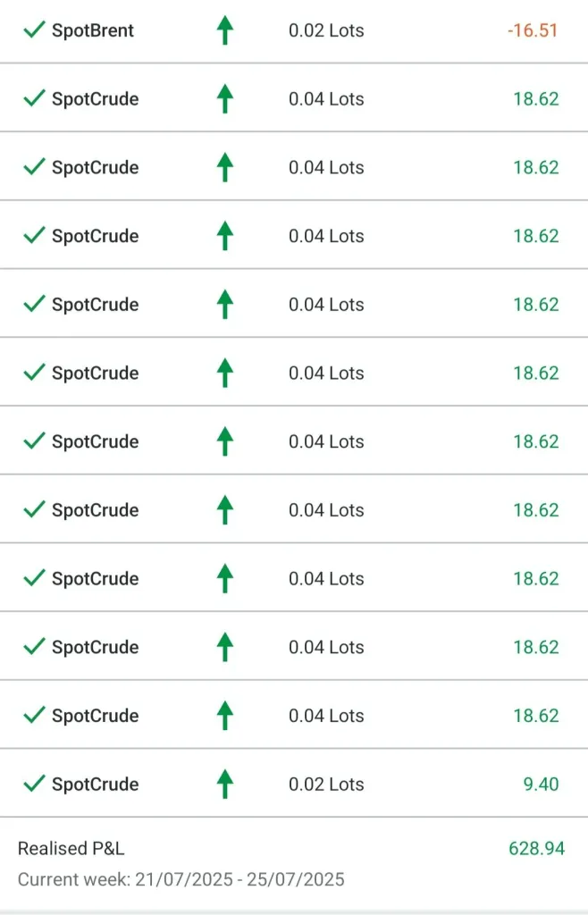
Task: Click the Realised P&L label
Action: (x=71, y=849)
